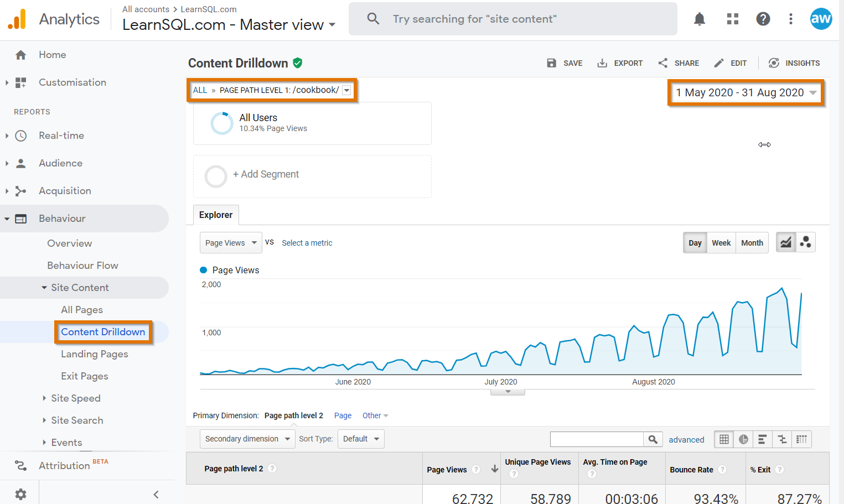Open the Google apps grid
844x504 pixels.
pos(733,19)
